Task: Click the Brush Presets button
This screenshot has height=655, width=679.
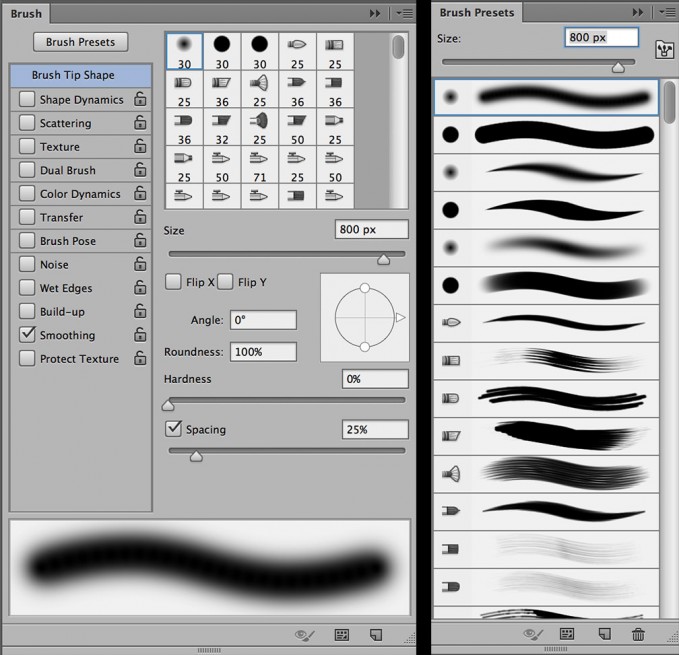Action: point(81,42)
